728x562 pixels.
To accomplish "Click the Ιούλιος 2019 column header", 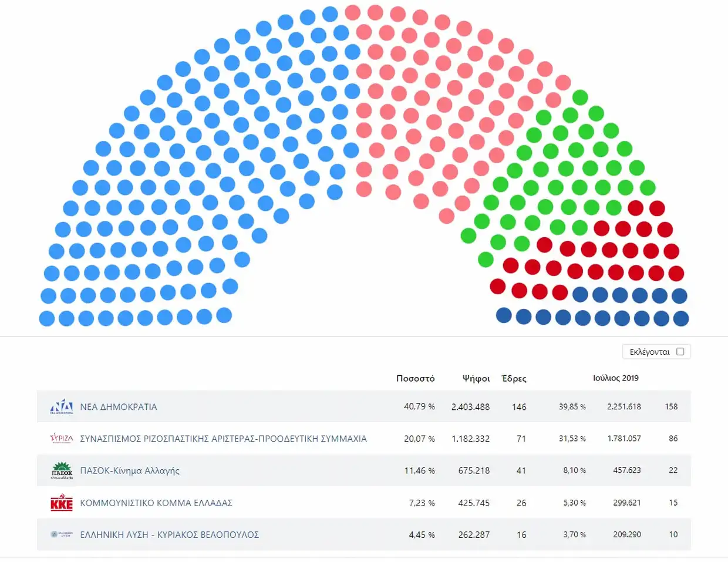I will pyautogui.click(x=615, y=378).
